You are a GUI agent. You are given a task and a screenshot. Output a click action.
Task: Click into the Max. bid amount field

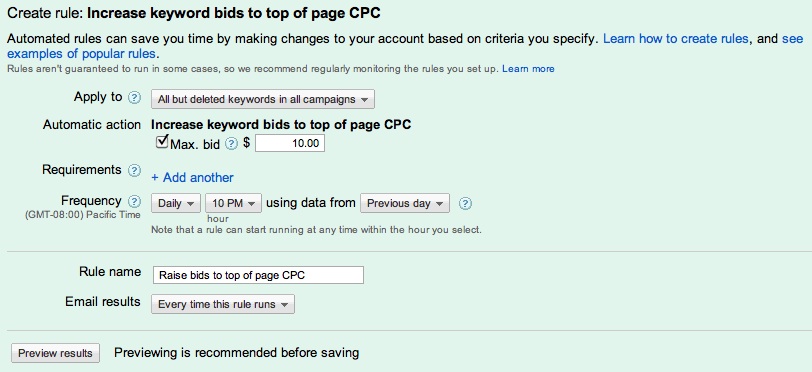290,144
